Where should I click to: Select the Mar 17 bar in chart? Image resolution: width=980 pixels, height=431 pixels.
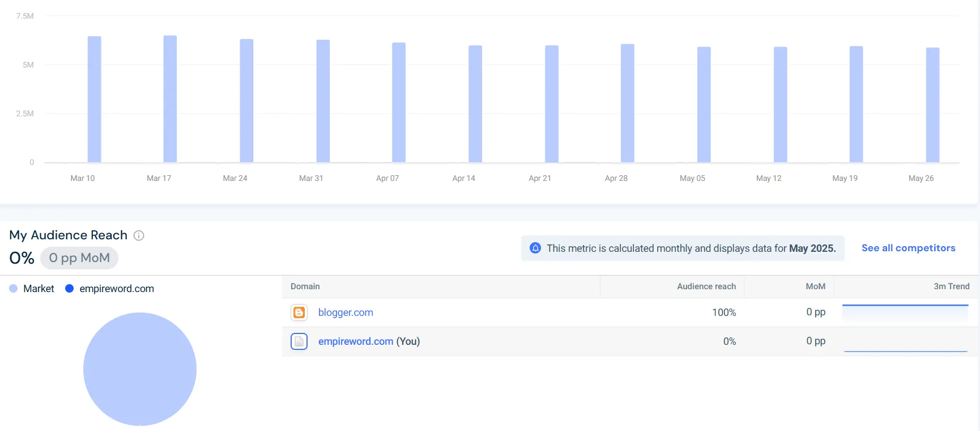point(170,99)
